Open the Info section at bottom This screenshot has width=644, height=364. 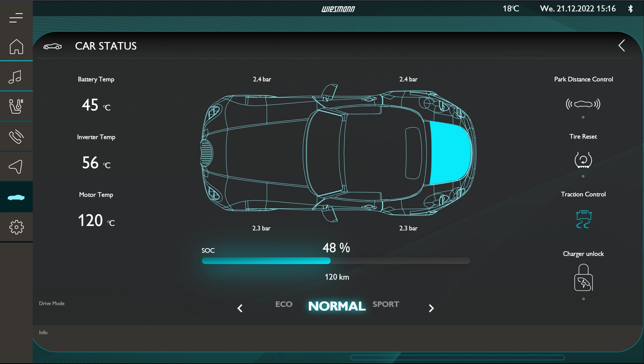pos(43,332)
